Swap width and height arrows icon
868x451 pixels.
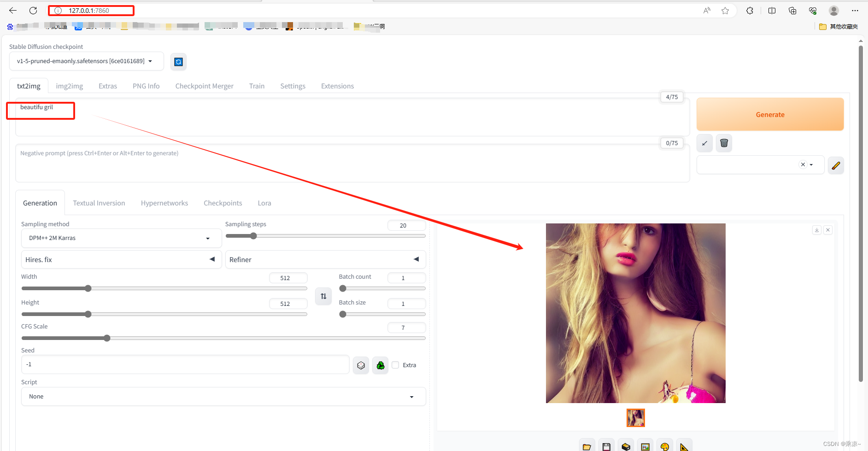click(323, 296)
